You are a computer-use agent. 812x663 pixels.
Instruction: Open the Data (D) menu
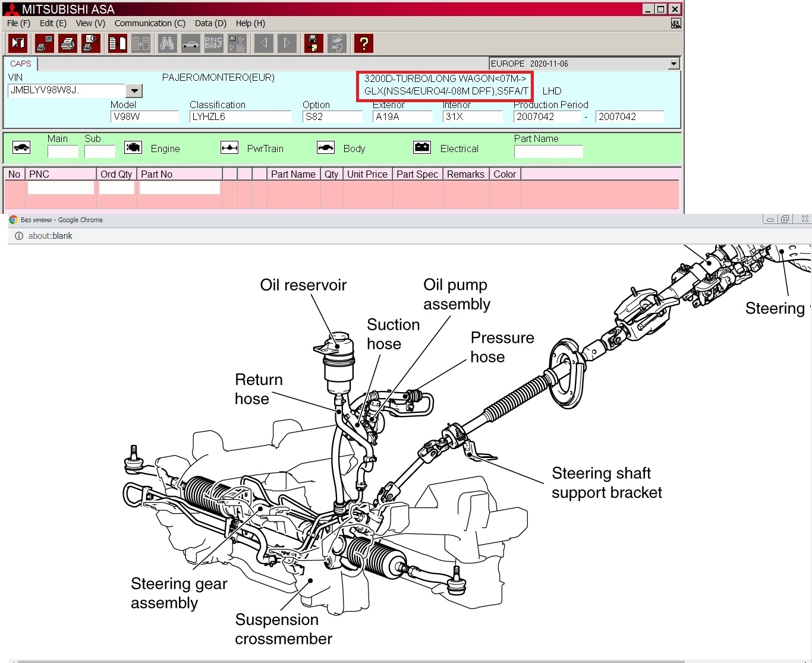tap(210, 23)
